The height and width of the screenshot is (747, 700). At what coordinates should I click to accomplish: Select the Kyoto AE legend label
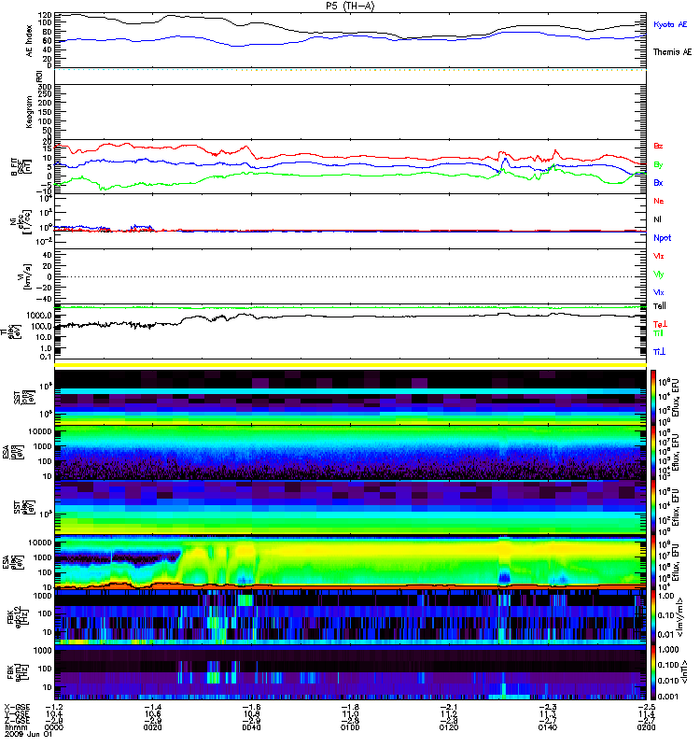pos(670,24)
